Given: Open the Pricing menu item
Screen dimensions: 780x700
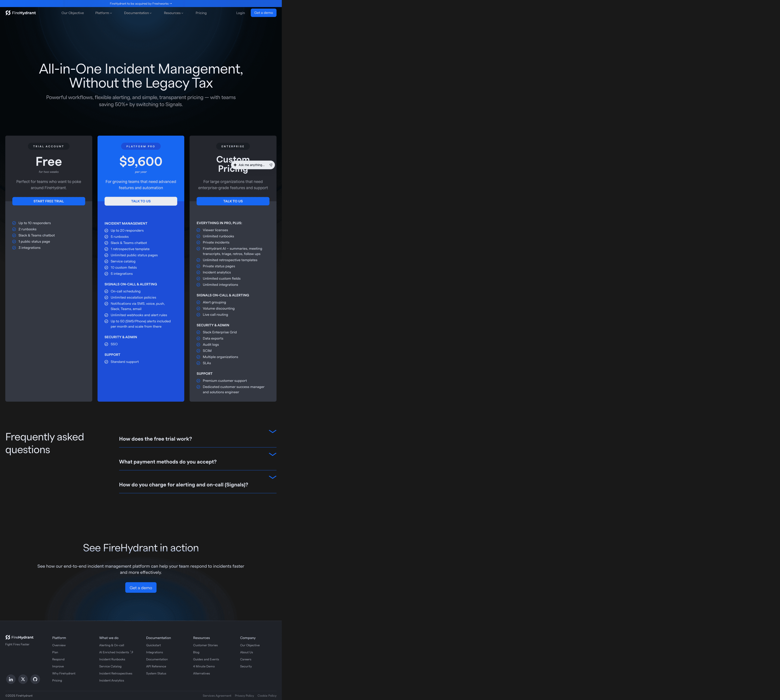Looking at the screenshot, I should click(201, 13).
